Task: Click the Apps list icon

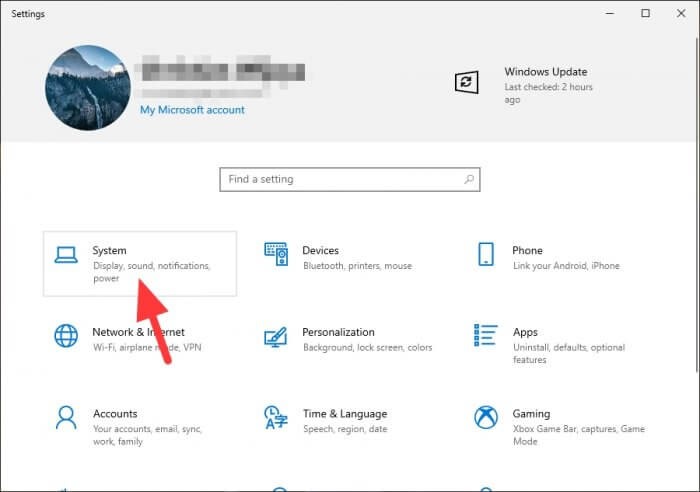Action: click(485, 335)
